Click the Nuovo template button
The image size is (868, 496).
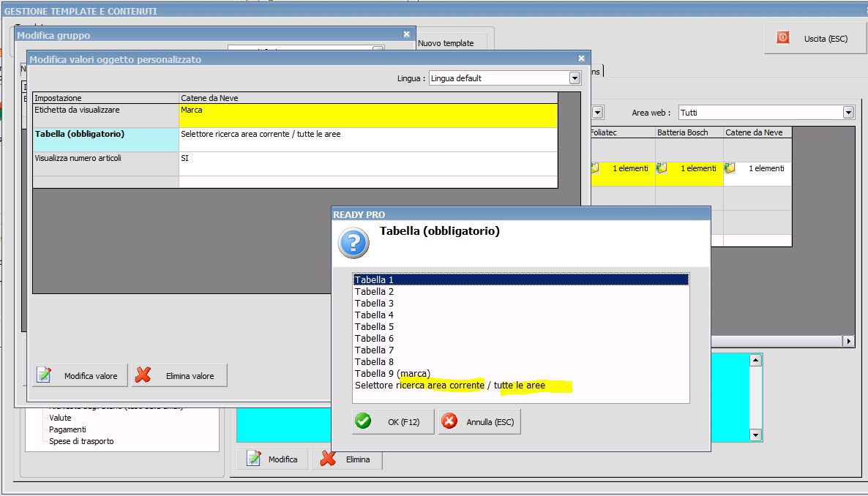[x=446, y=42]
